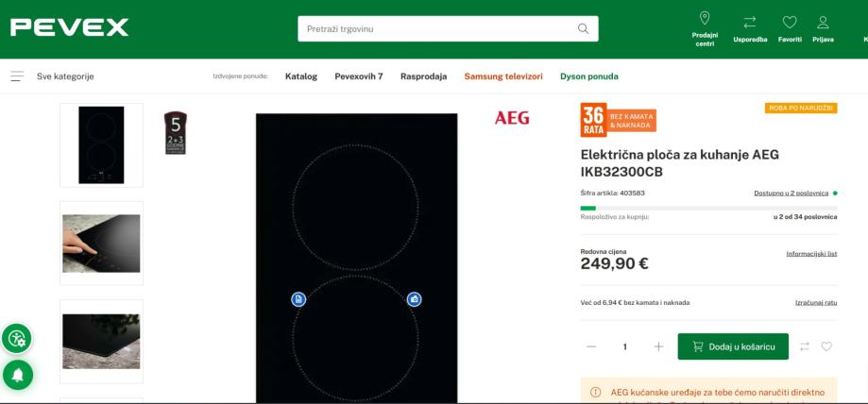Screen dimensions: 868x404
Task: Open Rasprodaja menu item
Action: 423,76
